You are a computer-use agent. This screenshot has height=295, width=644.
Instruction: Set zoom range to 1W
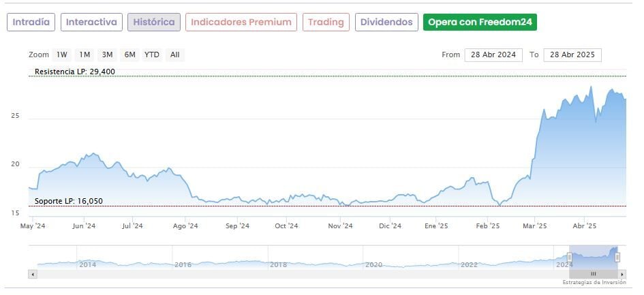(x=62, y=55)
